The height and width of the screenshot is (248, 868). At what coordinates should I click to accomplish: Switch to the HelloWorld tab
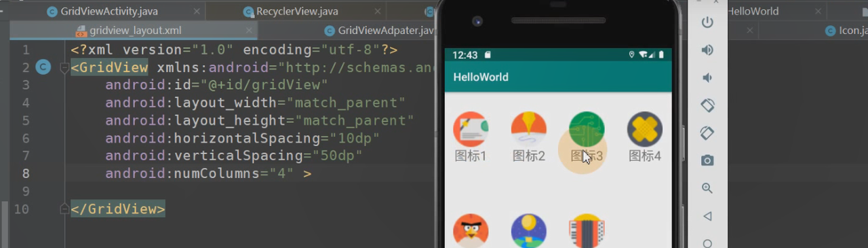pyautogui.click(x=753, y=11)
